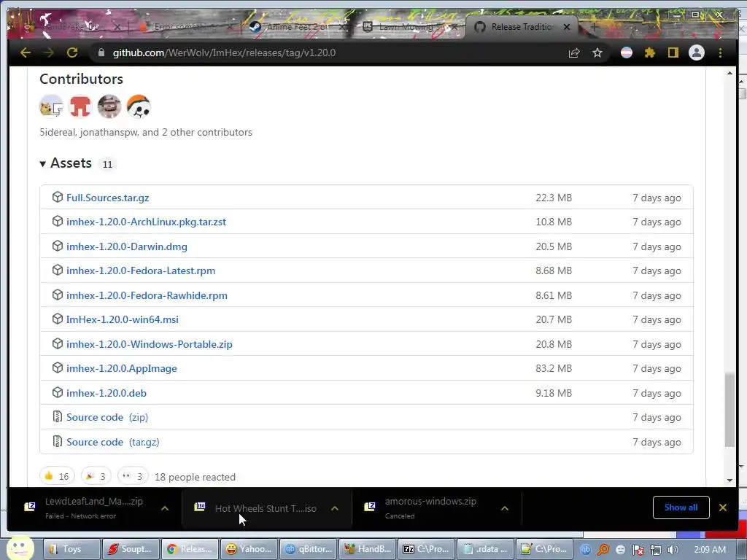This screenshot has width=747, height=560.
Task: Open the qBittorrent taskbar button
Action: 309,549
